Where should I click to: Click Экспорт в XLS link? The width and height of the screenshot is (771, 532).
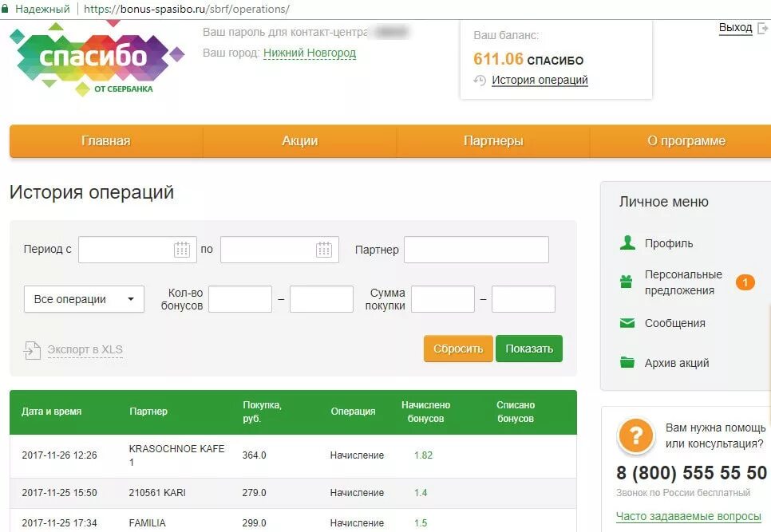[x=85, y=350]
